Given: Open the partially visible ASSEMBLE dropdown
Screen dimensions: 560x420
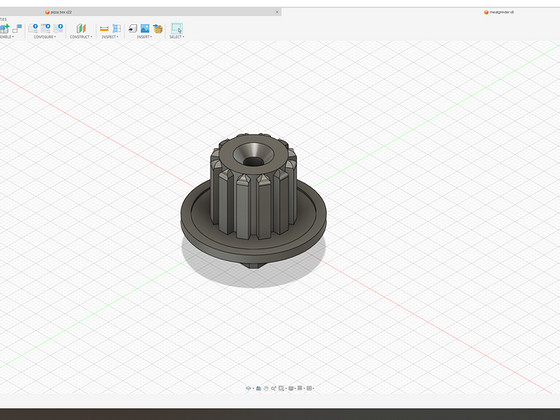Looking at the screenshot, I should click(7, 37).
